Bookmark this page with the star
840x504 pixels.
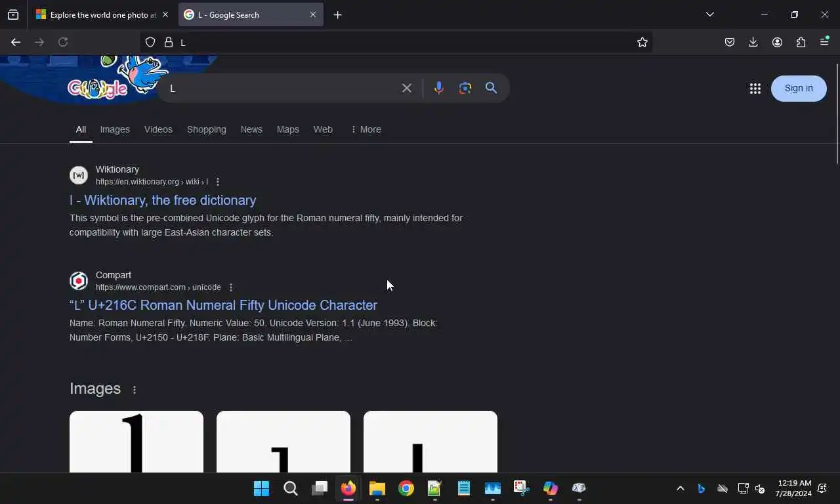642,42
